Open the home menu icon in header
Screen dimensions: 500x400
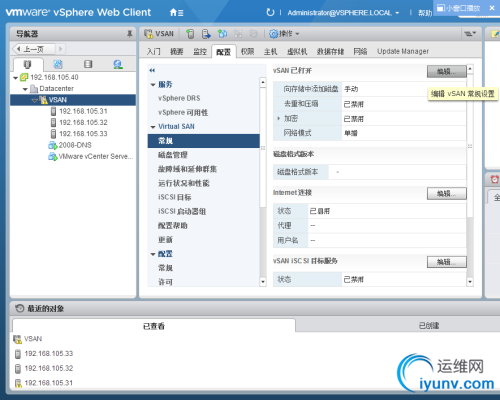tap(176, 13)
